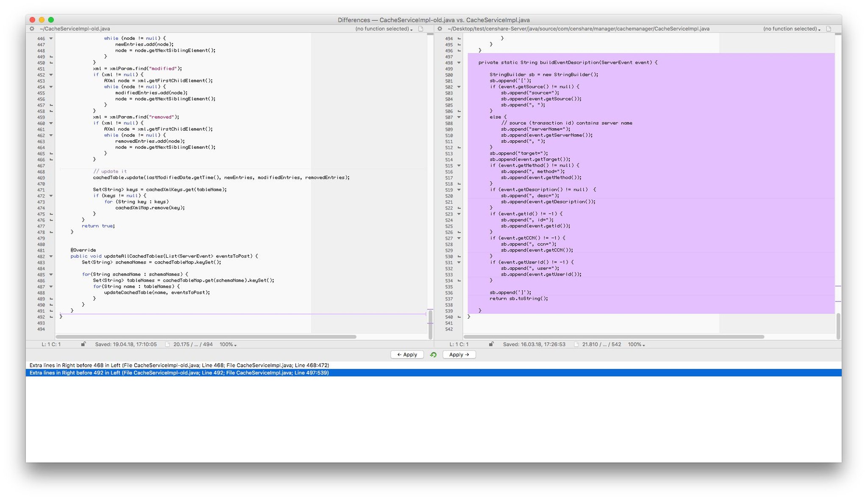
Task: Open left pane 100% zoom dropdown
Action: point(228,344)
